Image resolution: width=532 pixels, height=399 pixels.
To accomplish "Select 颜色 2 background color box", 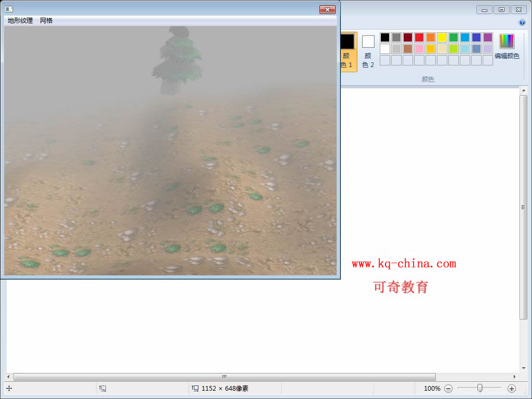I will (368, 51).
